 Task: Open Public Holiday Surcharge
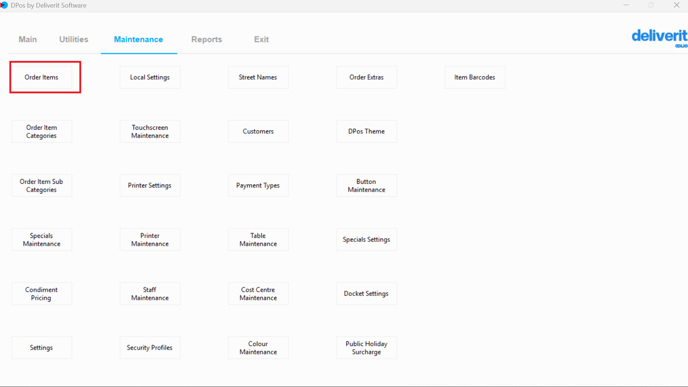[x=366, y=348]
